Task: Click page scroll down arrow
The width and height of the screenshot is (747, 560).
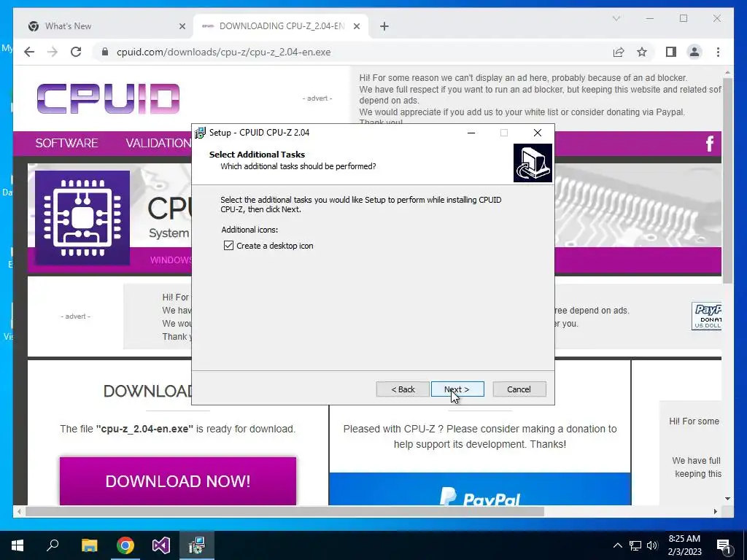Action: click(727, 499)
